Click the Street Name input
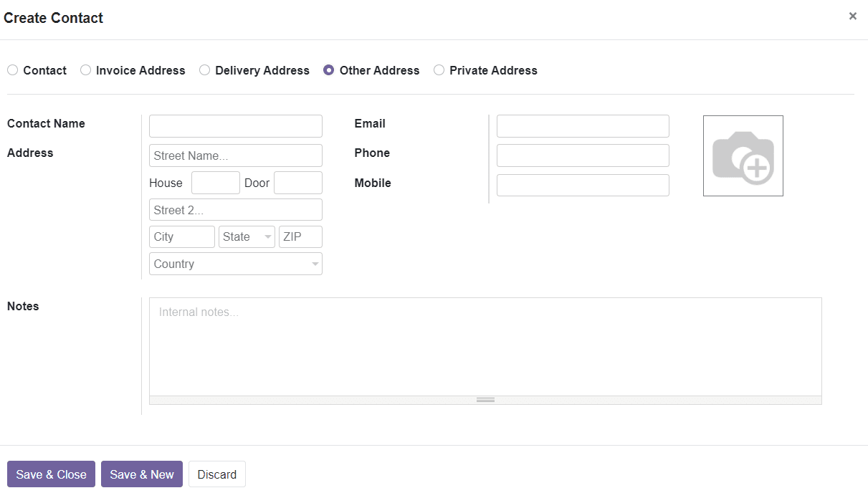Image resolution: width=868 pixels, height=498 pixels. (235, 155)
